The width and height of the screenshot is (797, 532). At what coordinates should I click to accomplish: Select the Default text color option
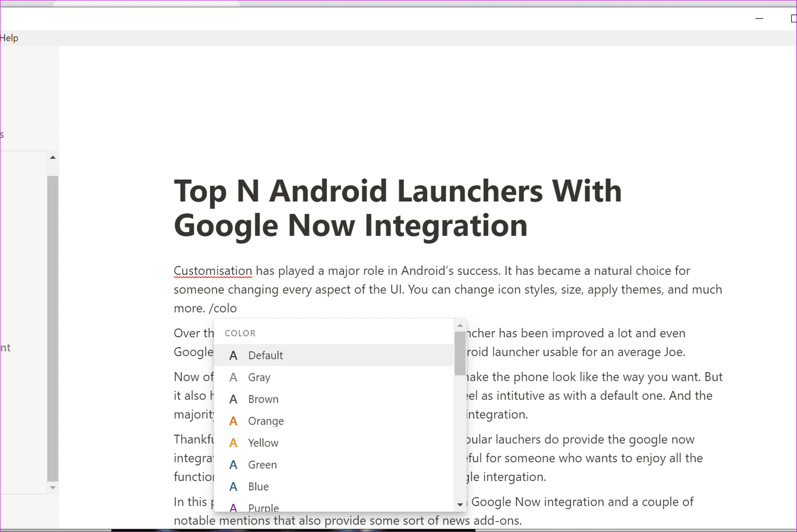334,356
